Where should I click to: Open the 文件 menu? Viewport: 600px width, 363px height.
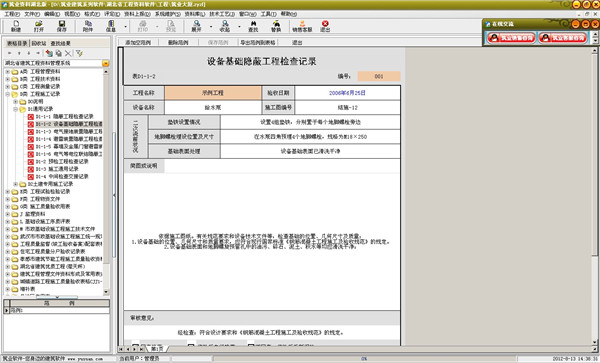[x=32, y=14]
